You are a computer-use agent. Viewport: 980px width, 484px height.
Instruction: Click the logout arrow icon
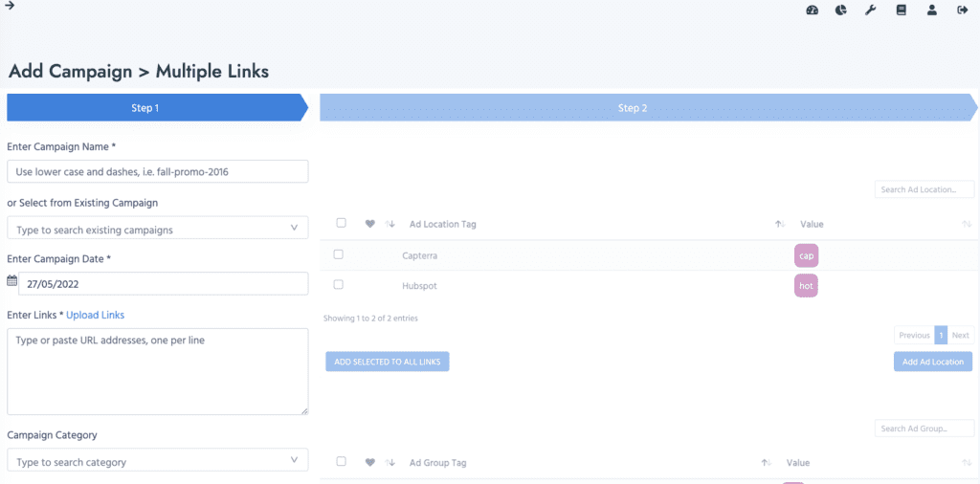(x=962, y=11)
